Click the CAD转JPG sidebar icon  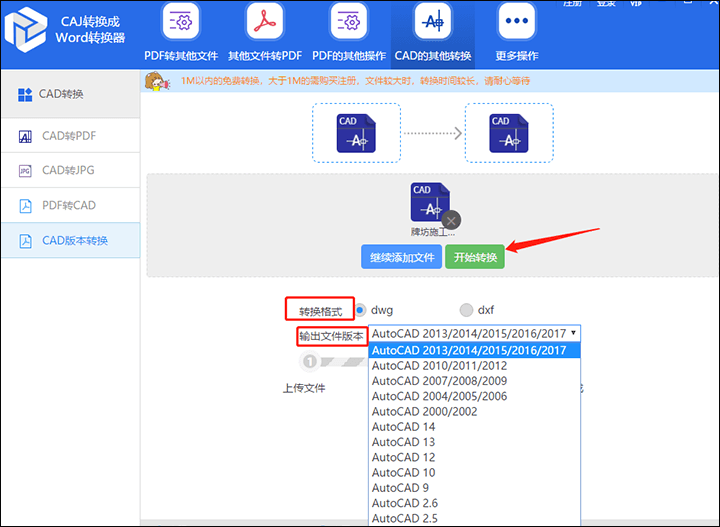[25, 171]
